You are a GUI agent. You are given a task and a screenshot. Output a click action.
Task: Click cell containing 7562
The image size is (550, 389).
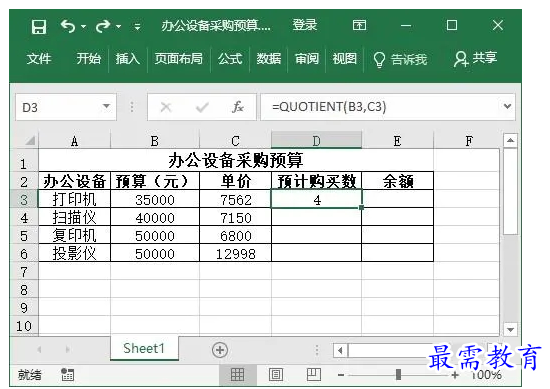[235, 199]
